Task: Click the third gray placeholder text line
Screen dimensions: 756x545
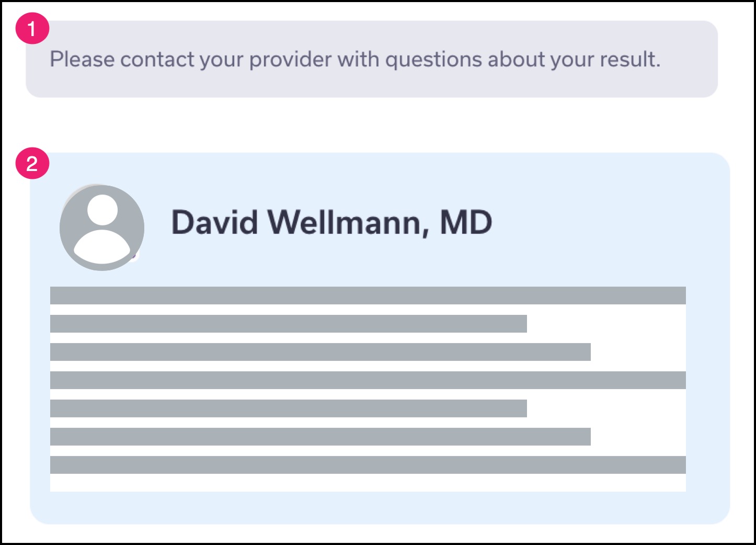Action: tap(320, 352)
